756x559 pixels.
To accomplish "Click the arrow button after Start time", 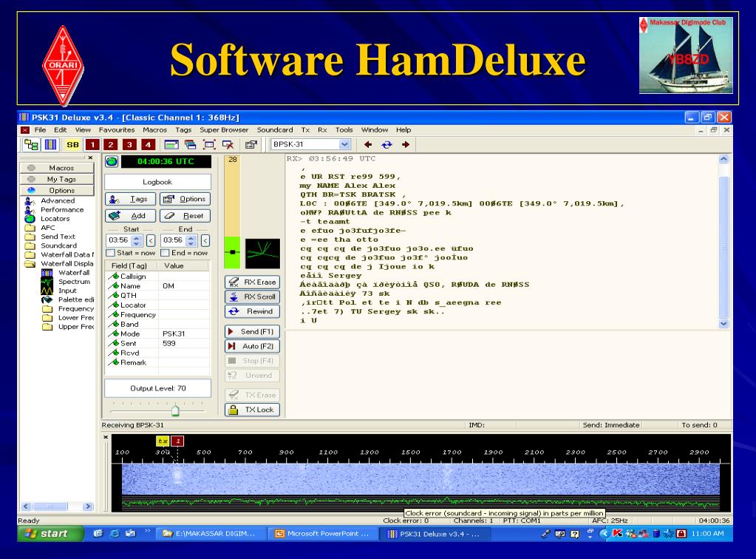I will coord(151,240).
